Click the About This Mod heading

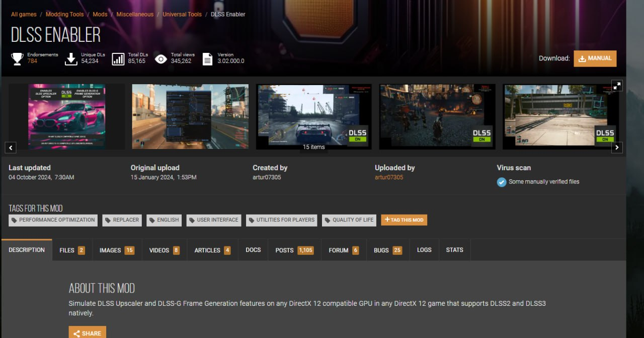(x=102, y=288)
